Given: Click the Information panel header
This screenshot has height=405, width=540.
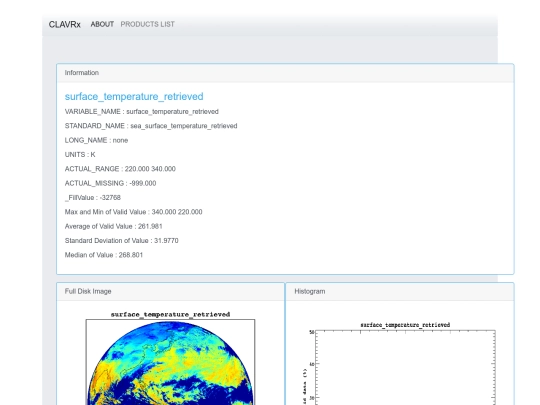Looking at the screenshot, I should (x=285, y=73).
